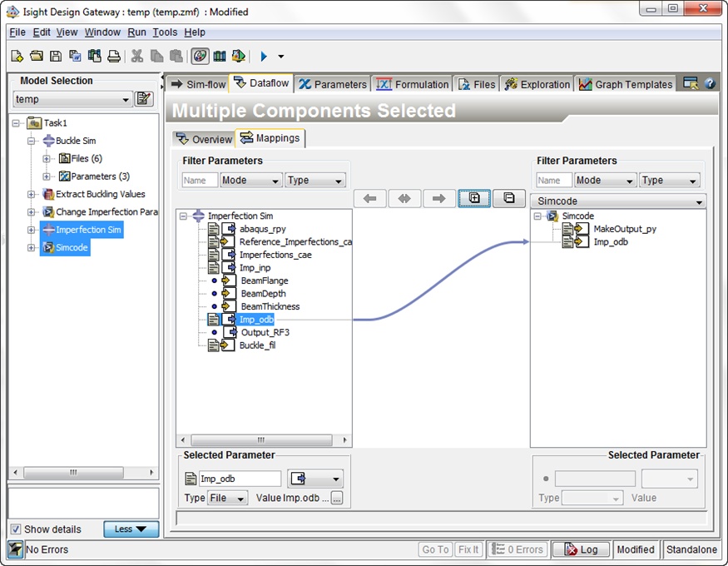Viewport: 728px width, 566px height.
Task: Click the Copy toolbar icon
Action: (157, 56)
